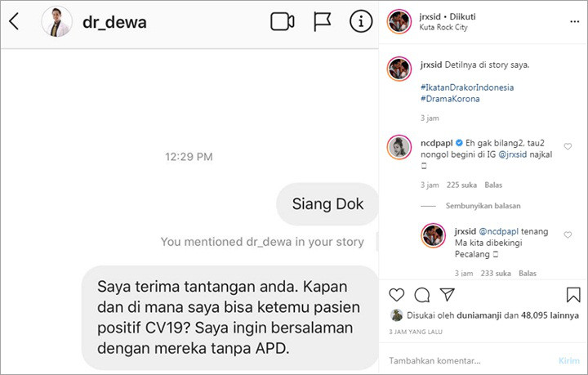Save the post with the bookmark icon
Image resolution: width=588 pixels, height=375 pixels.
tap(573, 295)
